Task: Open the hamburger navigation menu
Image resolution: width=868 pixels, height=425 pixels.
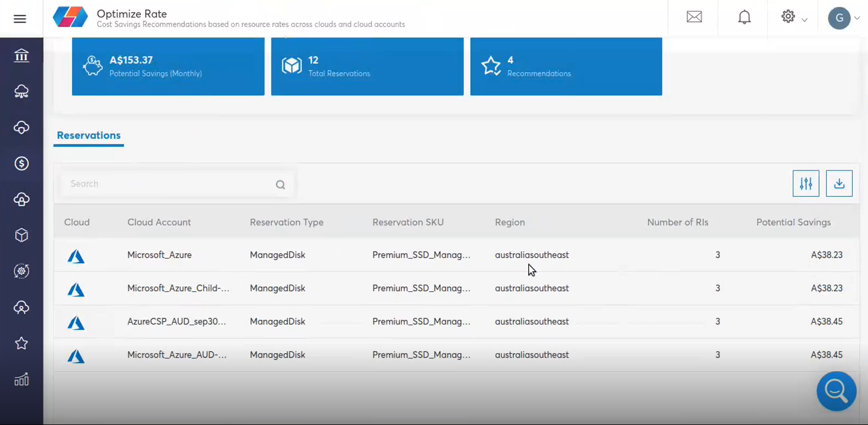Action: pos(20,19)
